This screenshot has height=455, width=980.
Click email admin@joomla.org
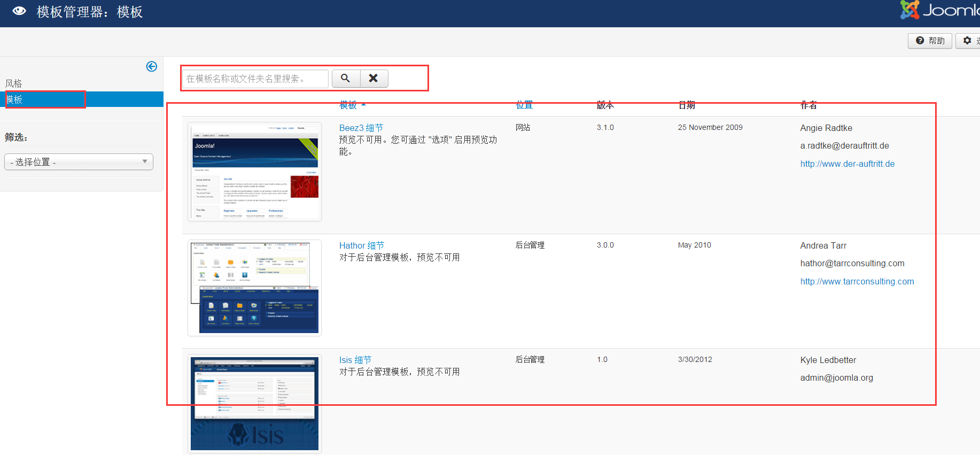click(x=837, y=377)
